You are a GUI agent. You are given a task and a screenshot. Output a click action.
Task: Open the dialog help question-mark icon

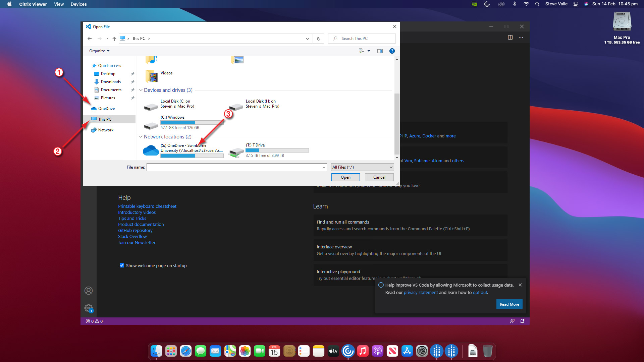coord(392,51)
